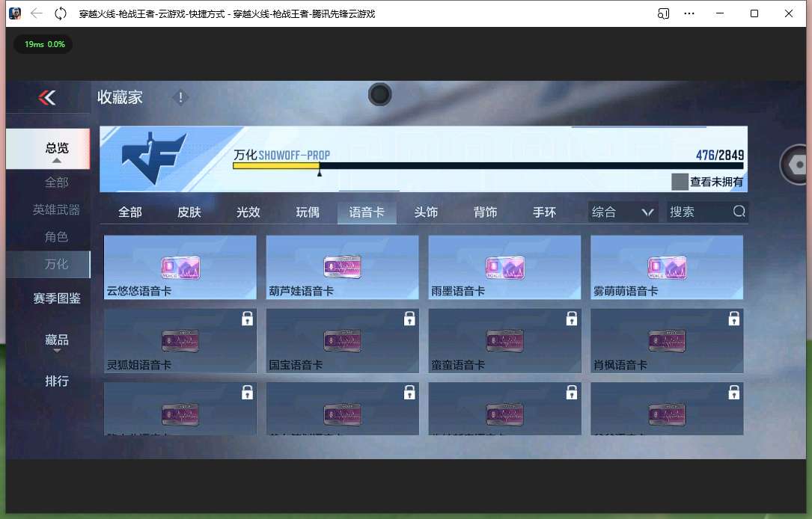Click voice card image of 云悠悠语音卡
Viewport: 812px width, 519px height.
180,268
